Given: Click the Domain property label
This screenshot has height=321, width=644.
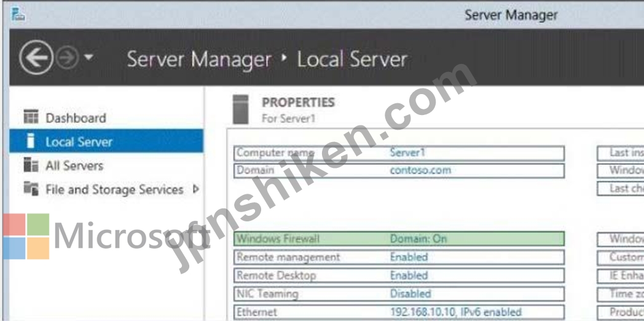Looking at the screenshot, I should click(255, 170).
